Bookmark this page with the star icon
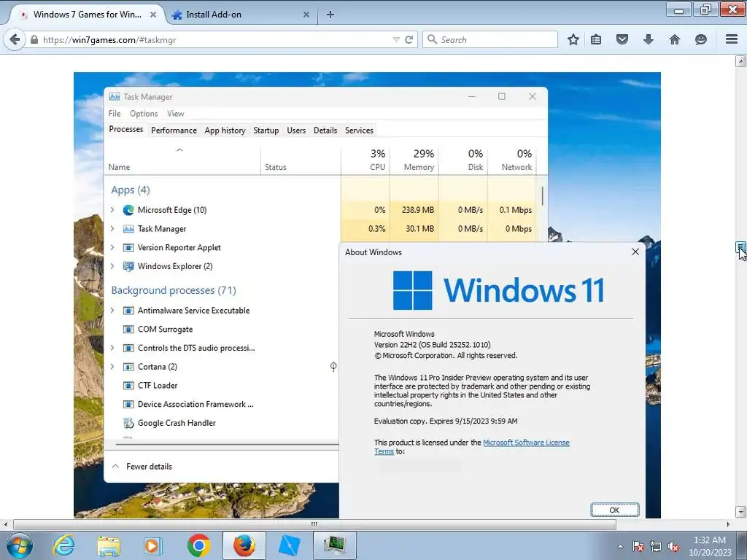The height and width of the screenshot is (560, 747). coord(573,39)
